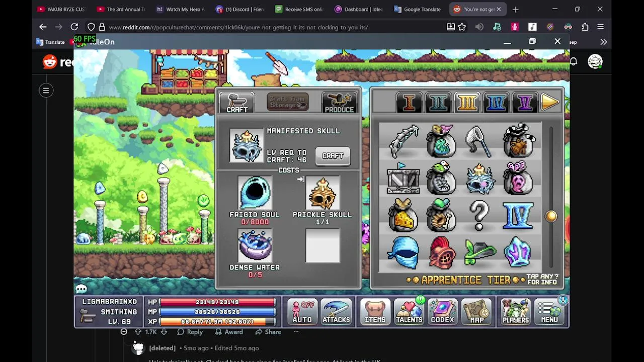
Task: Select anvil tier V tab
Action: coord(525,103)
